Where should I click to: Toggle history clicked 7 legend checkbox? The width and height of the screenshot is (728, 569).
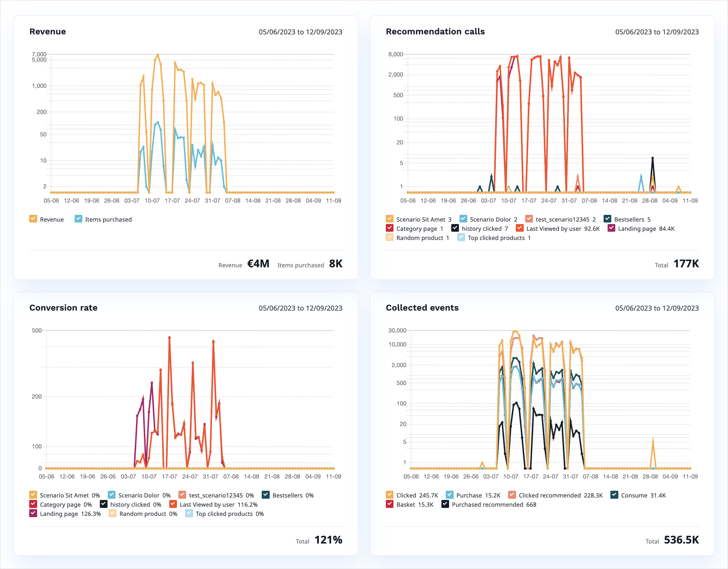pos(455,228)
